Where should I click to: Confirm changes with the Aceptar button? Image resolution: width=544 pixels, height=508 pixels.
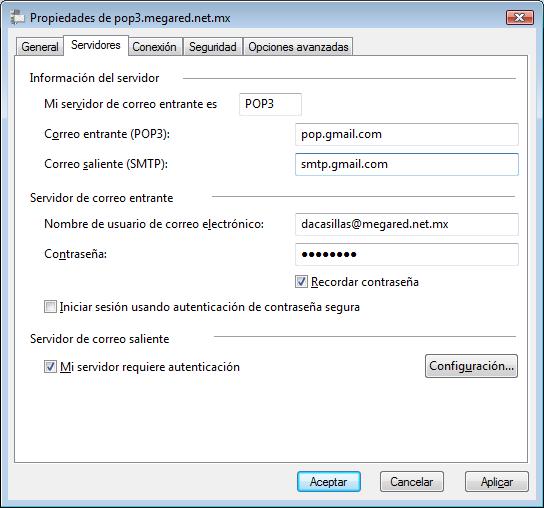tap(329, 482)
